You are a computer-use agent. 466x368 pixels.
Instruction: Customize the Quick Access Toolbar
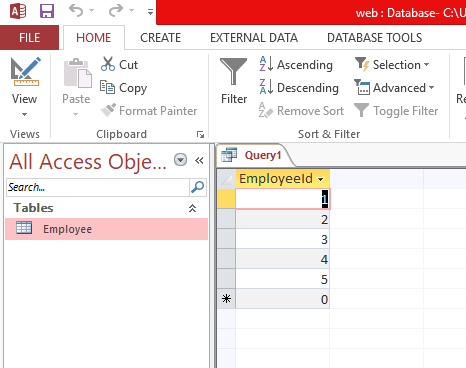pos(150,12)
